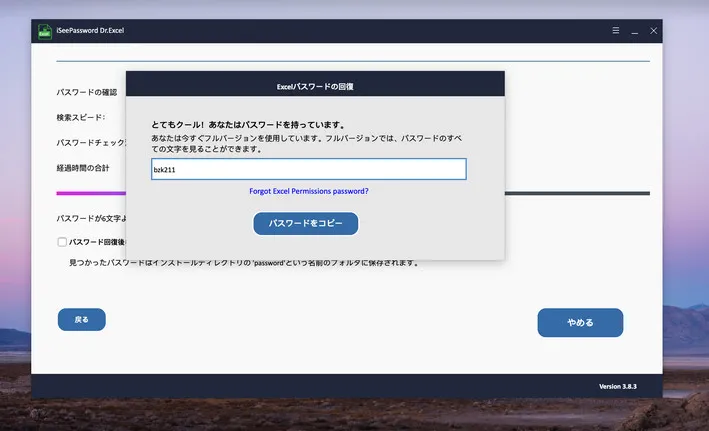Image resolution: width=709 pixels, height=431 pixels.
Task: Click the パスワードの確認 label
Action: (87, 92)
